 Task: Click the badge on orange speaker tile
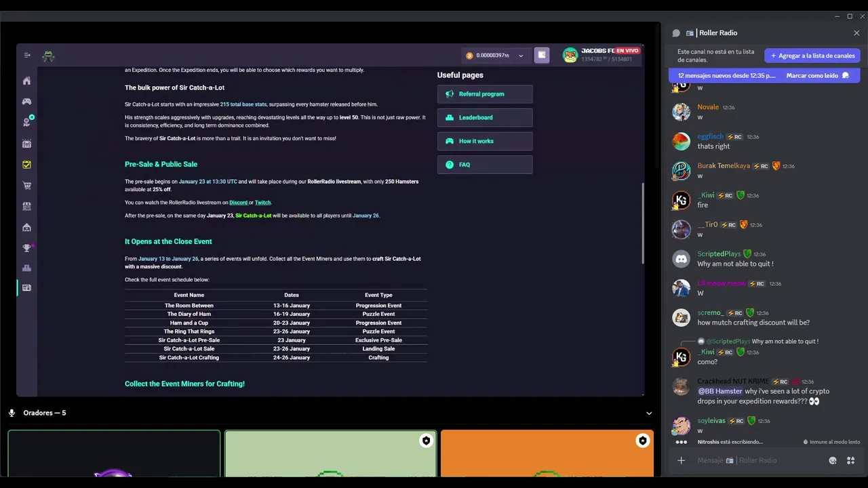pyautogui.click(x=642, y=441)
